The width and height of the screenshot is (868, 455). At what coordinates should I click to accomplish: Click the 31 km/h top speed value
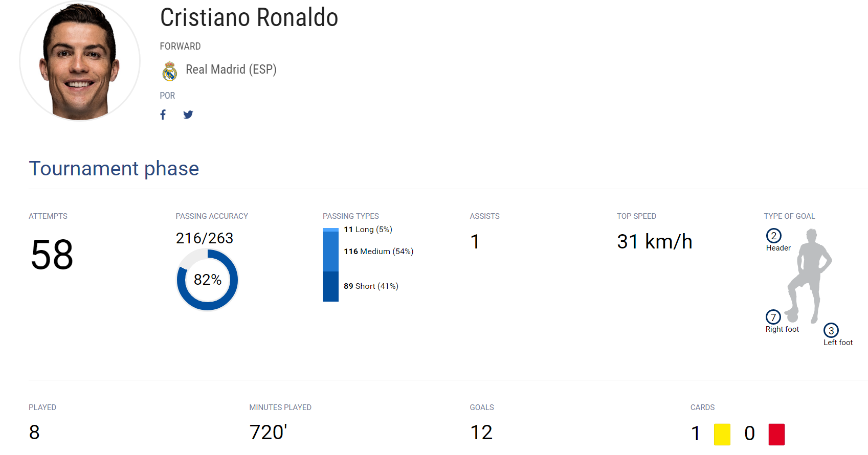(654, 242)
